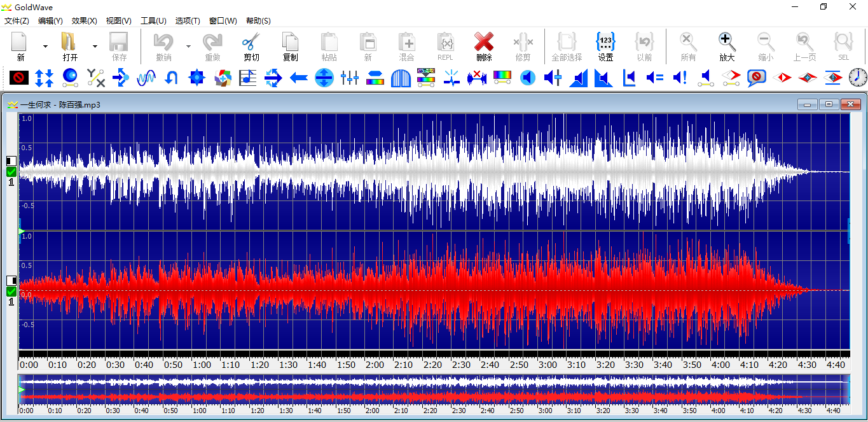This screenshot has height=422, width=868.
Task: Click the 2:00 mark on main timeline
Action: 375,365
